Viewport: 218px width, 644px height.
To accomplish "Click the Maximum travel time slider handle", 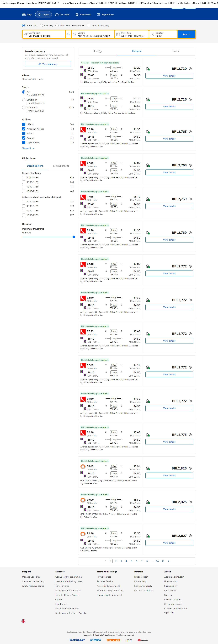I will 74,237.
